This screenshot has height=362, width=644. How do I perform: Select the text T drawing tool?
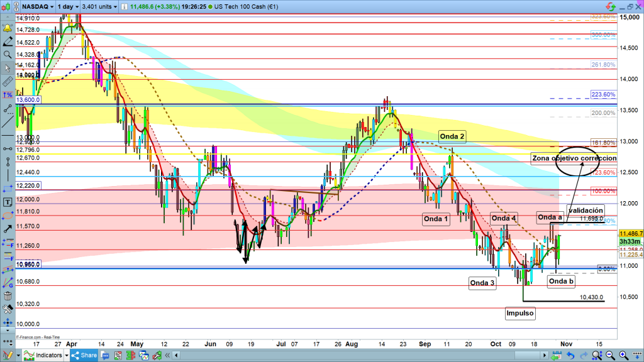7,202
